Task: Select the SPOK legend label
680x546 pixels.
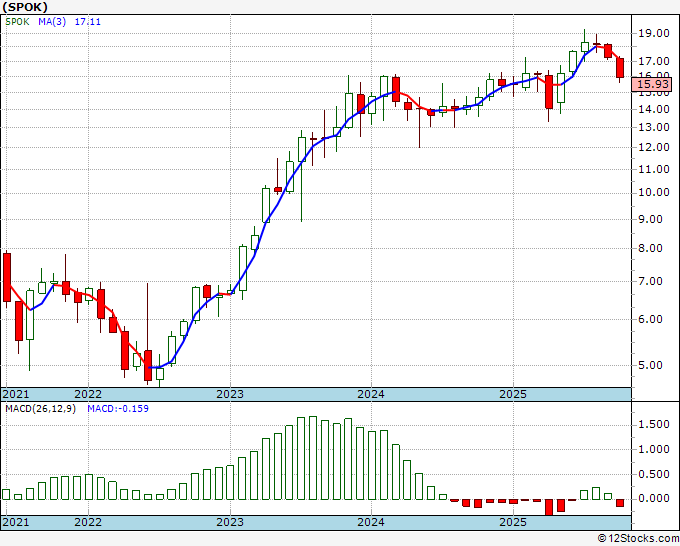Action: (x=18, y=23)
